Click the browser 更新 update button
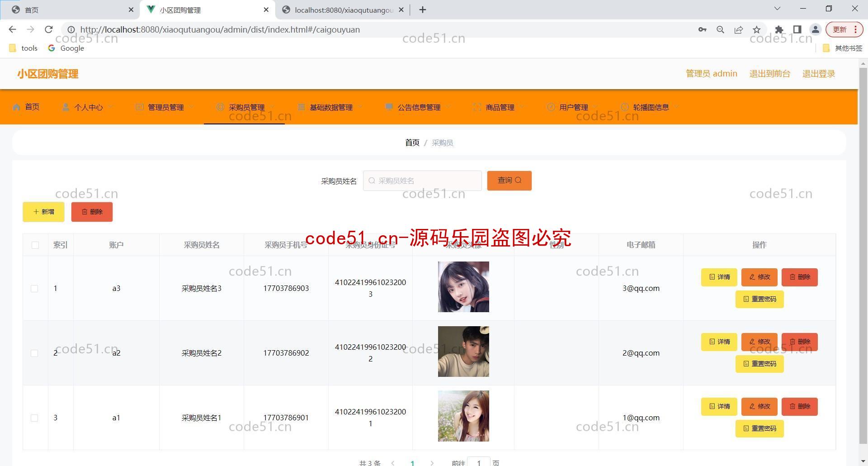The width and height of the screenshot is (868, 466). pos(844,30)
